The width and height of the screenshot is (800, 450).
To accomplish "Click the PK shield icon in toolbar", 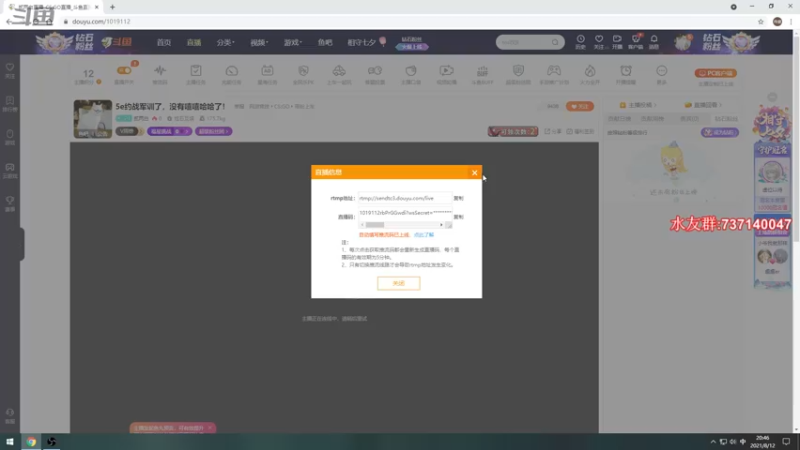I will [x=303, y=70].
